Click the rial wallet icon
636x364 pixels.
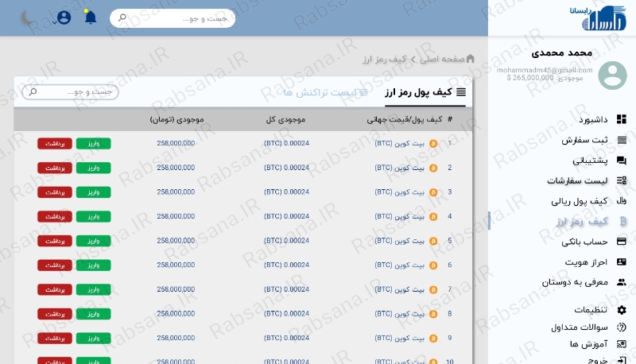coord(622,200)
